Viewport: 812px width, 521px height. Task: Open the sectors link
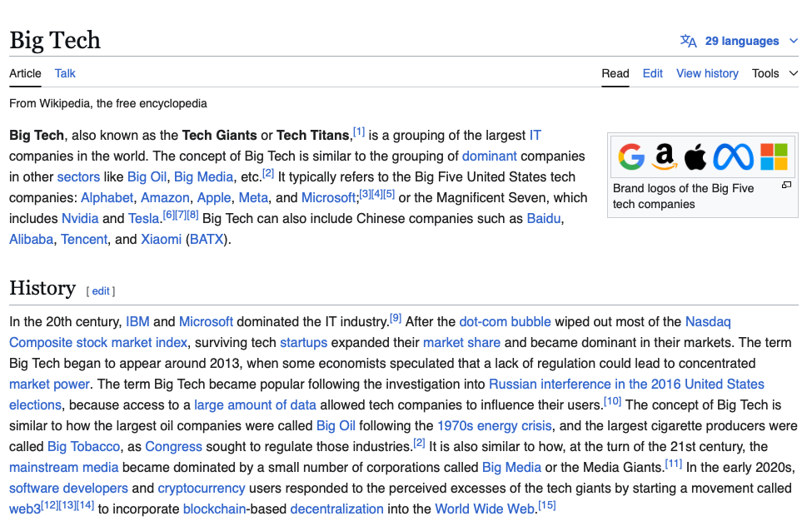[78, 177]
